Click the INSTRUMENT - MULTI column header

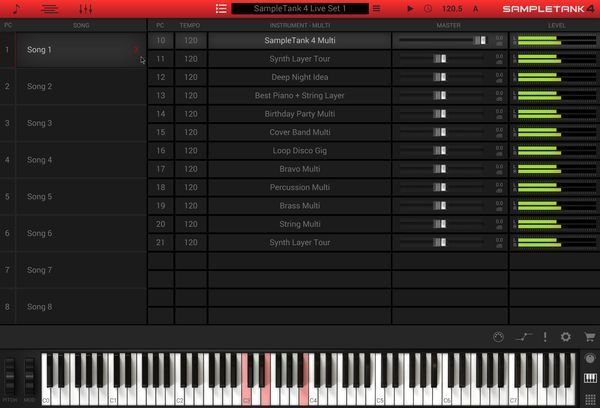300,26
